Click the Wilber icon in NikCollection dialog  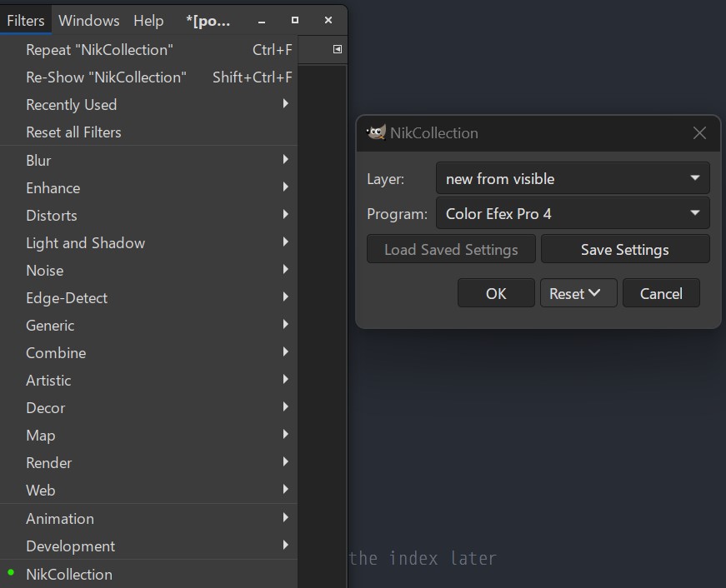point(377,132)
